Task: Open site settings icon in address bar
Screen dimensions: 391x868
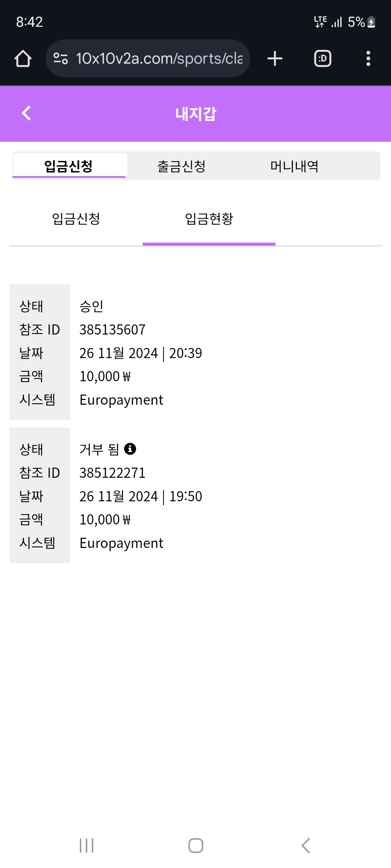Action: click(x=60, y=59)
